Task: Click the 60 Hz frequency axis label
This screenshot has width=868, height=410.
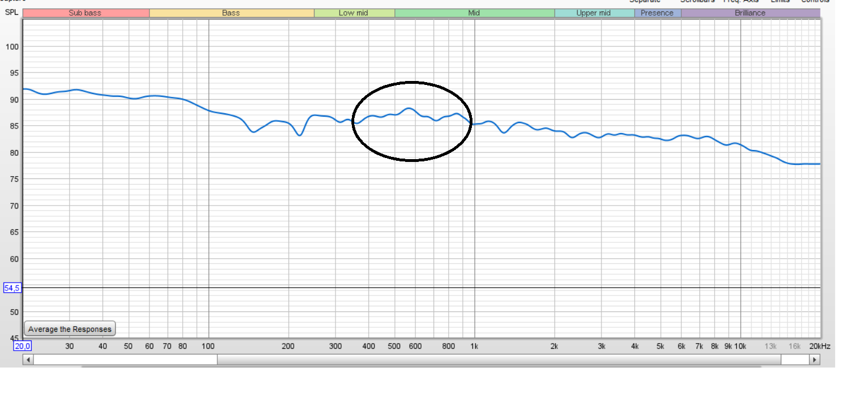Action: (149, 346)
